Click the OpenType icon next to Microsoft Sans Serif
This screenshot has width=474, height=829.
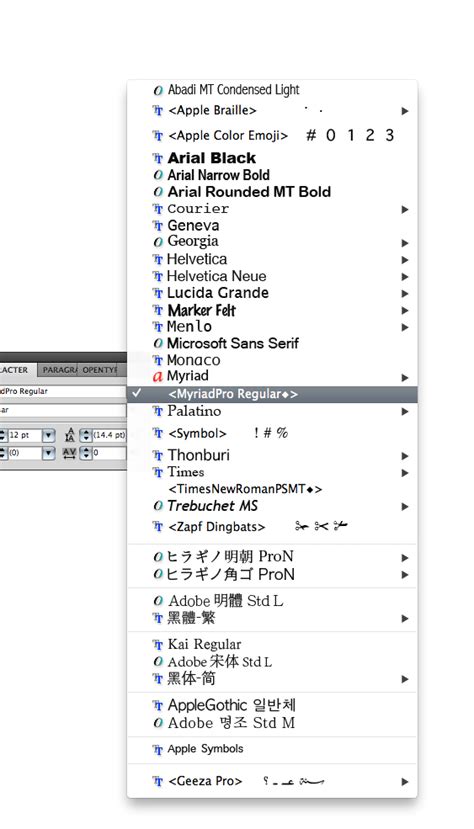157,344
